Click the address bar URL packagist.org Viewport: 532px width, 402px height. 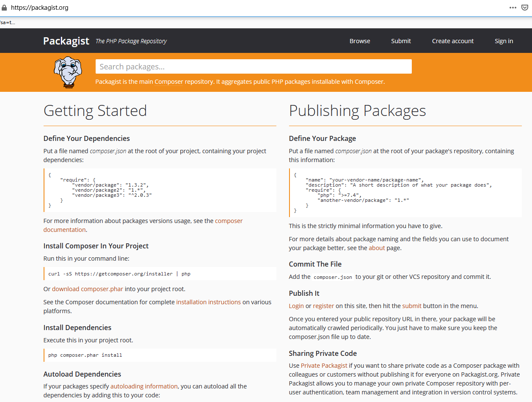pyautogui.click(x=39, y=8)
